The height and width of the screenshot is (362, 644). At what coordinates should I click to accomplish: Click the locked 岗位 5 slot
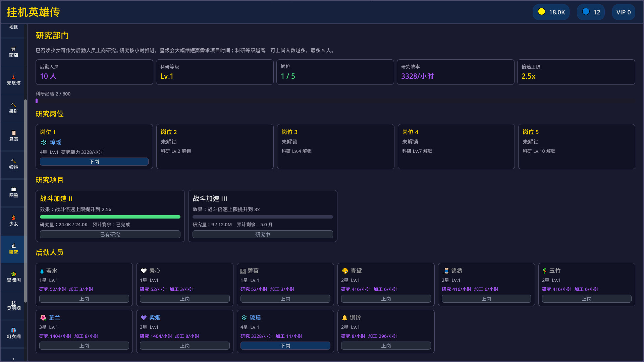577,146
